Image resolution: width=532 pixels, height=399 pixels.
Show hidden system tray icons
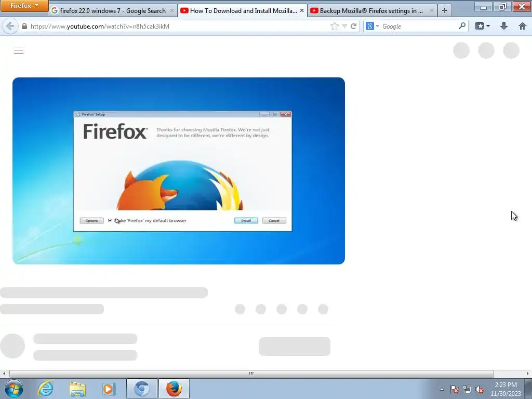pos(442,389)
